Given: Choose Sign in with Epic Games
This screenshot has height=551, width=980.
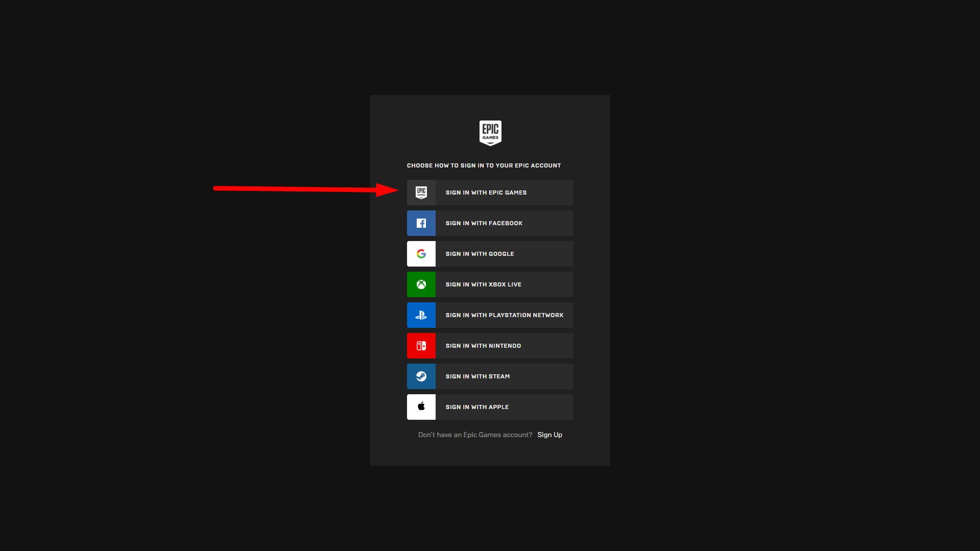Looking at the screenshot, I should 504,193.
